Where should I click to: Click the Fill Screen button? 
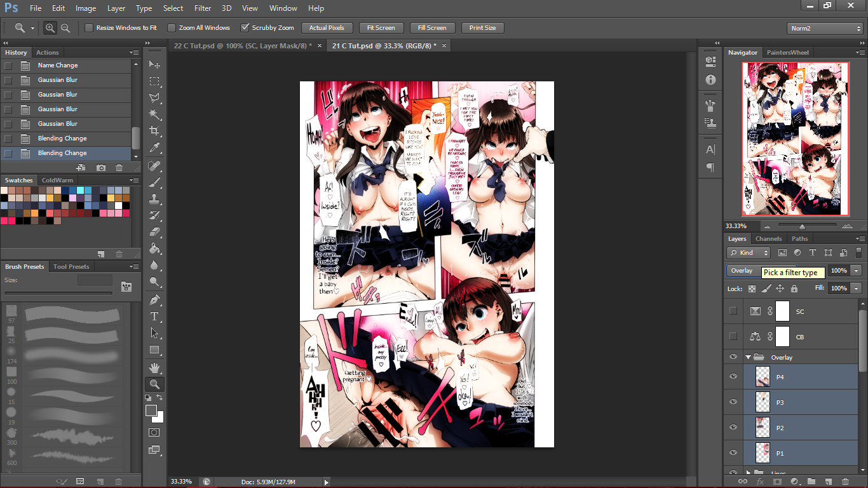432,28
